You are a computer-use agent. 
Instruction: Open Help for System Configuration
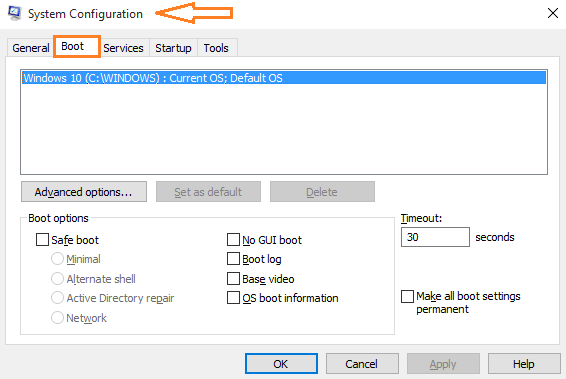click(524, 363)
